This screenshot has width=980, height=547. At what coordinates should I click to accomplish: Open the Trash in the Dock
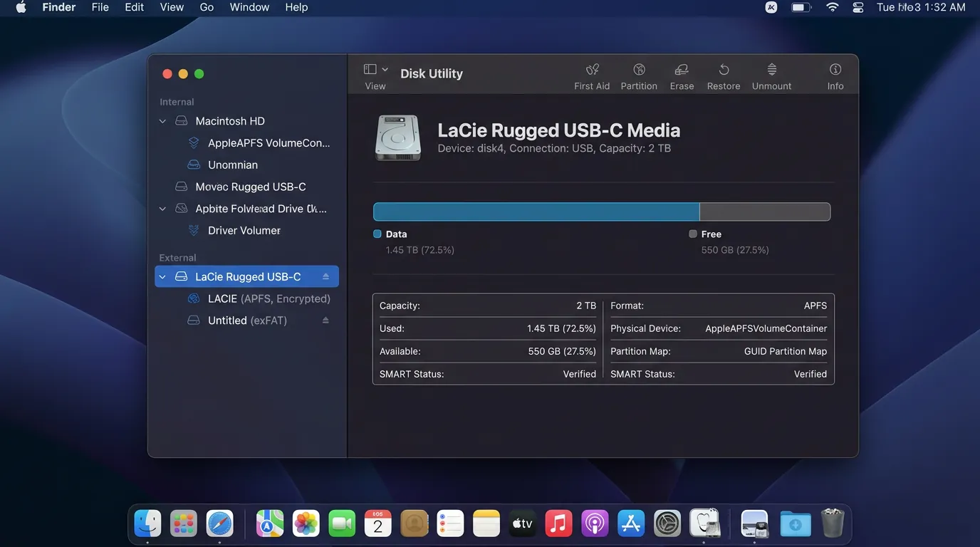tap(833, 524)
